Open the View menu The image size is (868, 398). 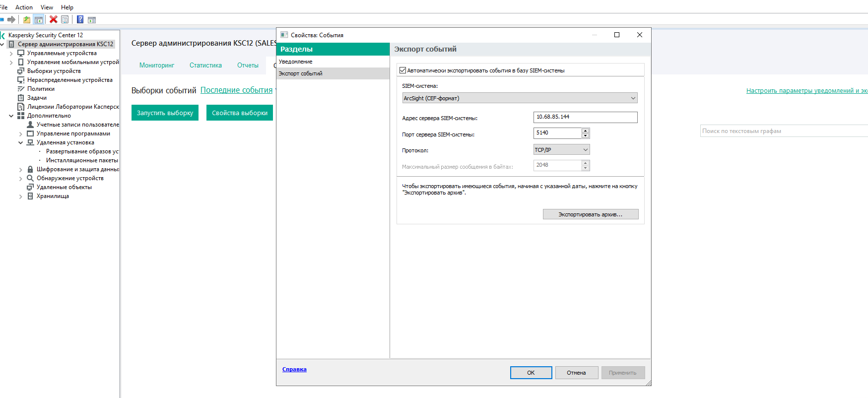[47, 7]
